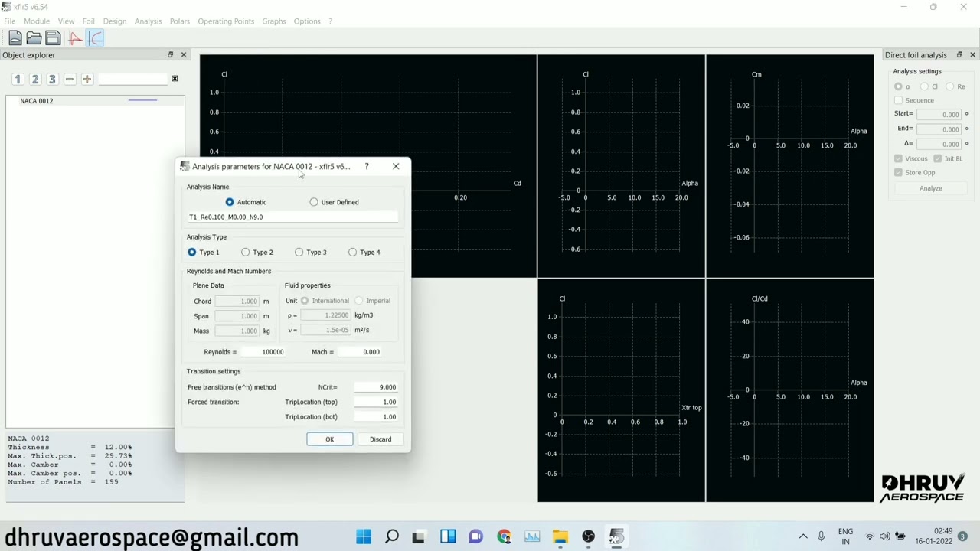
Task: Float the Object explorer panel
Action: tap(170, 55)
